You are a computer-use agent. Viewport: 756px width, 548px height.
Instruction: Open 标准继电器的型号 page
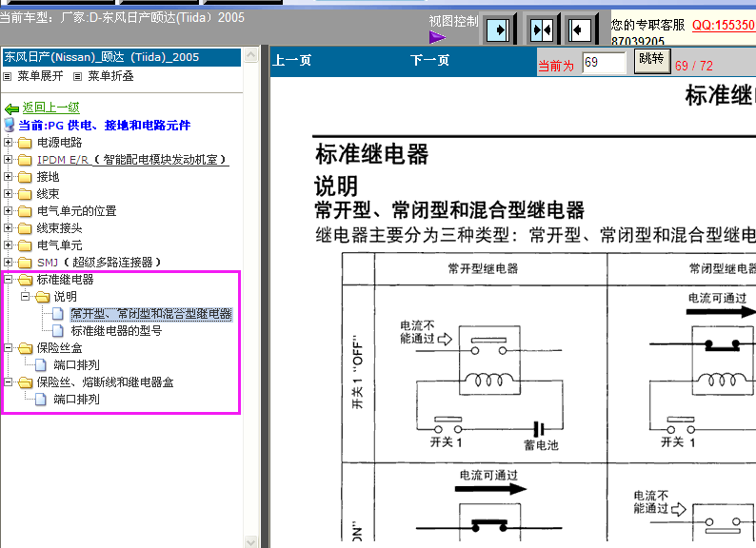[116, 331]
